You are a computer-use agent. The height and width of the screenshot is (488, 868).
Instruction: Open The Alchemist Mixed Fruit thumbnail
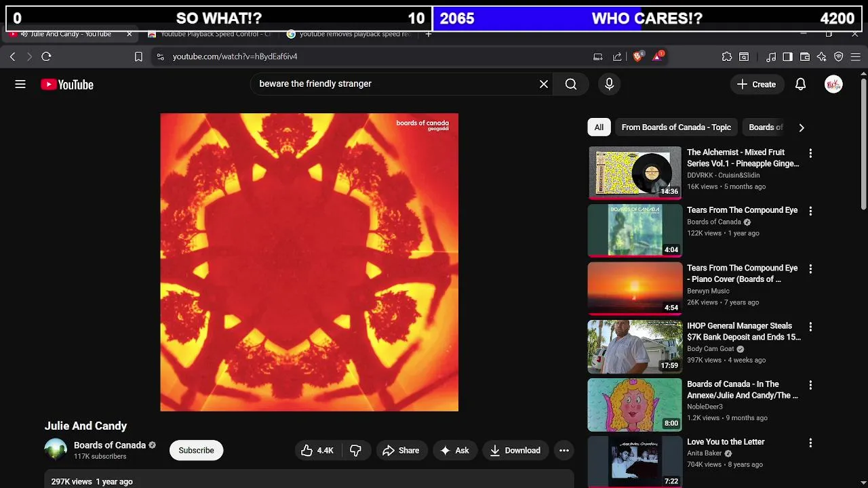(635, 172)
